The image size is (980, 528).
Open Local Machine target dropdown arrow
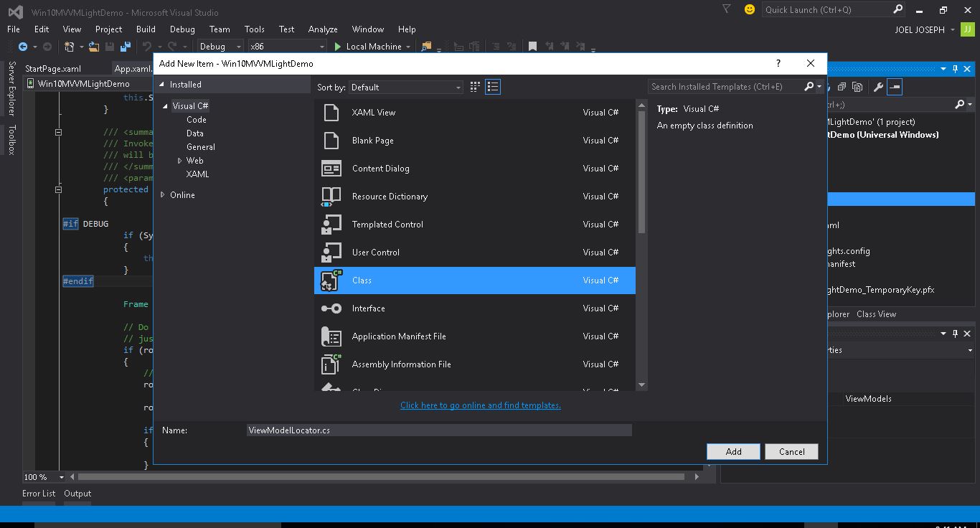(x=408, y=47)
